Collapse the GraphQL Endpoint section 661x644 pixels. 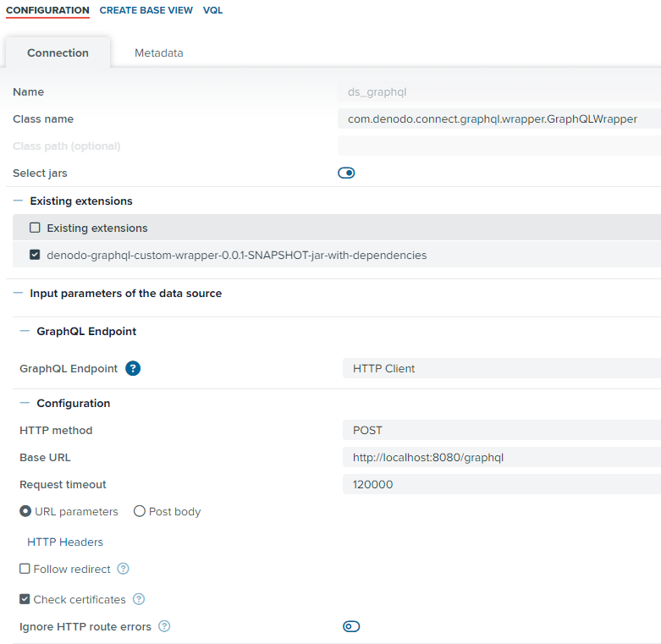(x=25, y=331)
